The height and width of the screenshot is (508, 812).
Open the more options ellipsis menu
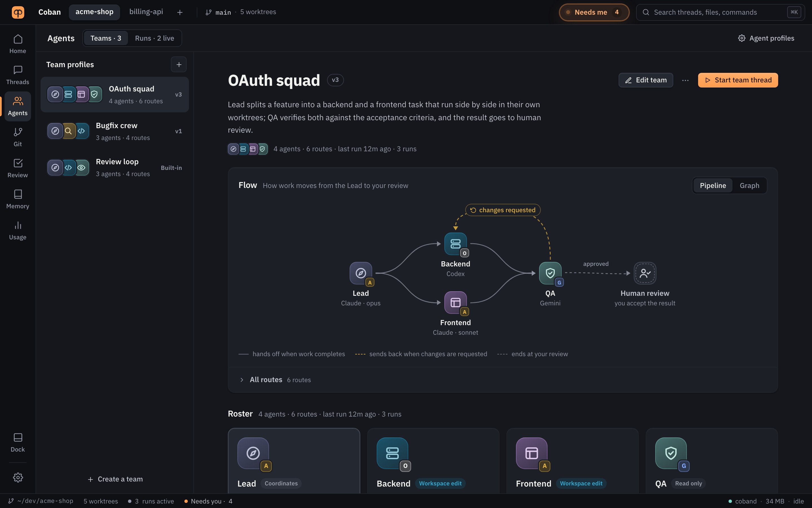tap(685, 80)
